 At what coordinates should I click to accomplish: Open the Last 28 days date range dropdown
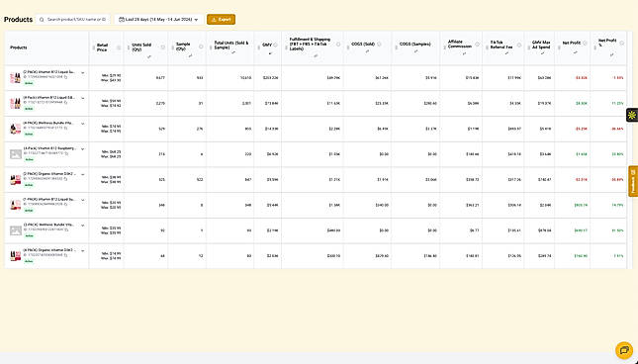[x=158, y=19]
